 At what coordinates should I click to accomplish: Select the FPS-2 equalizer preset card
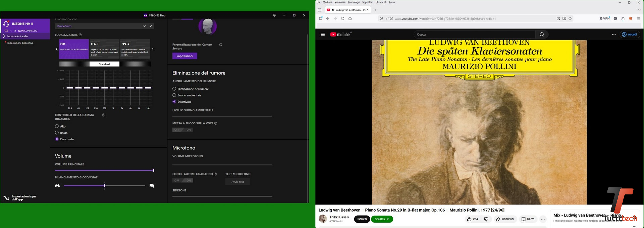[135, 49]
